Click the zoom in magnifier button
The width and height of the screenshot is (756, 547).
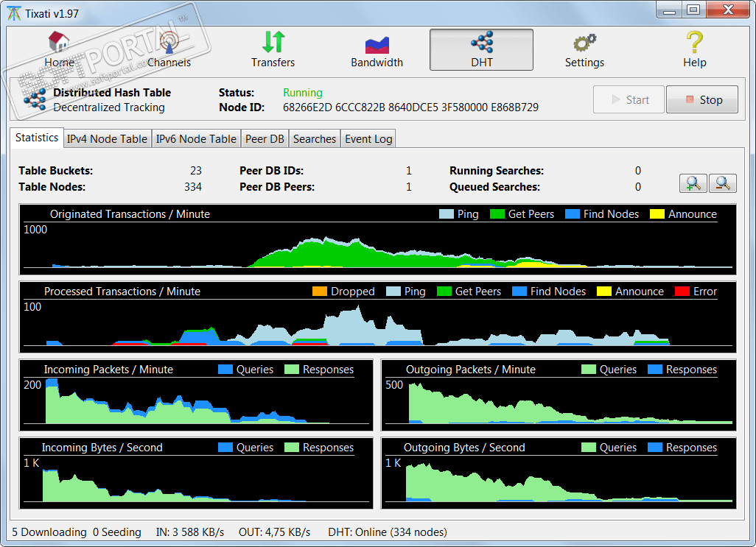(693, 183)
